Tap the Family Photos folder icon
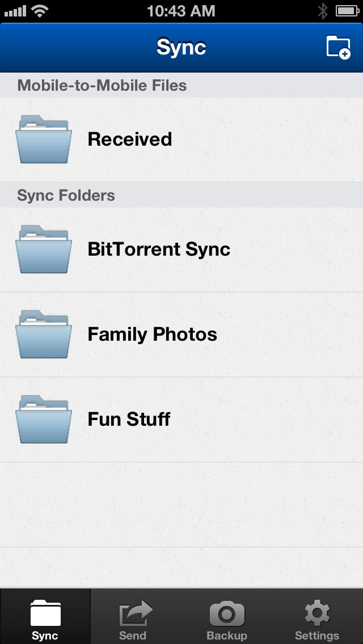363x644 pixels. 44,334
